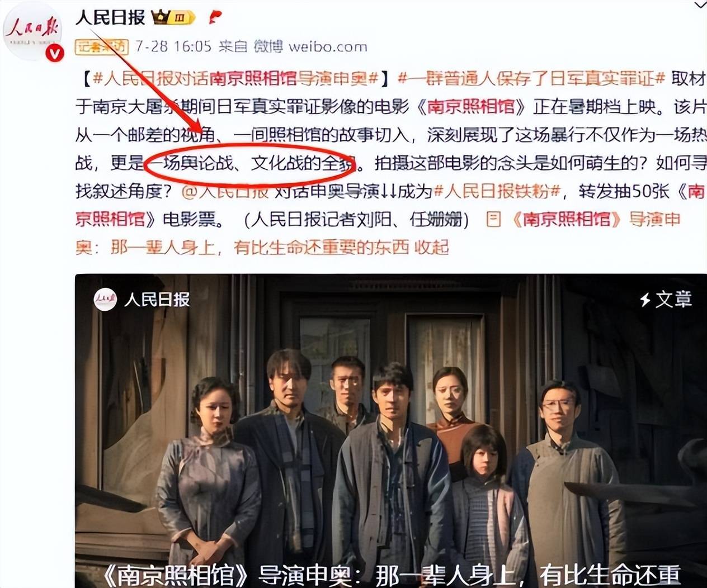The width and height of the screenshot is (707, 588).
Task: Click the lightning 文章 icon on the image
Action: [666, 299]
